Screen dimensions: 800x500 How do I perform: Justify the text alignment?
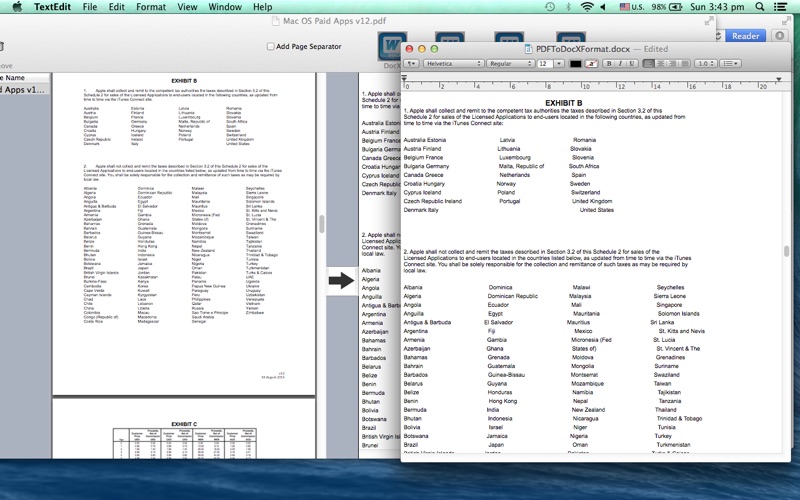685,64
